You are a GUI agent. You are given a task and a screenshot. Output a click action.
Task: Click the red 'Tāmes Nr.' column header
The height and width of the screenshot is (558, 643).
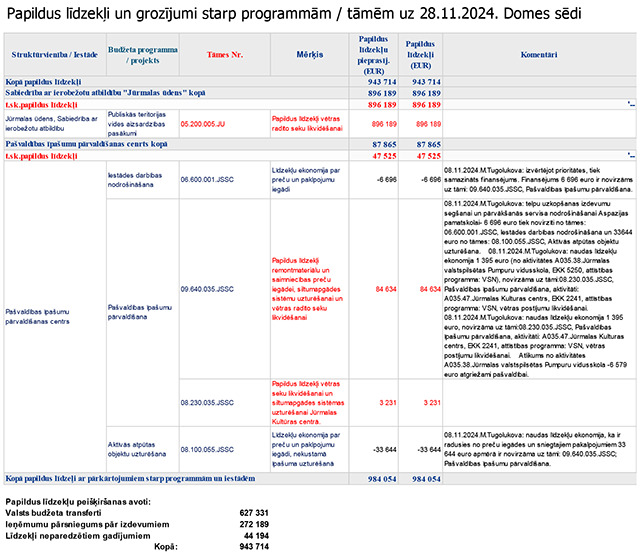coord(223,54)
